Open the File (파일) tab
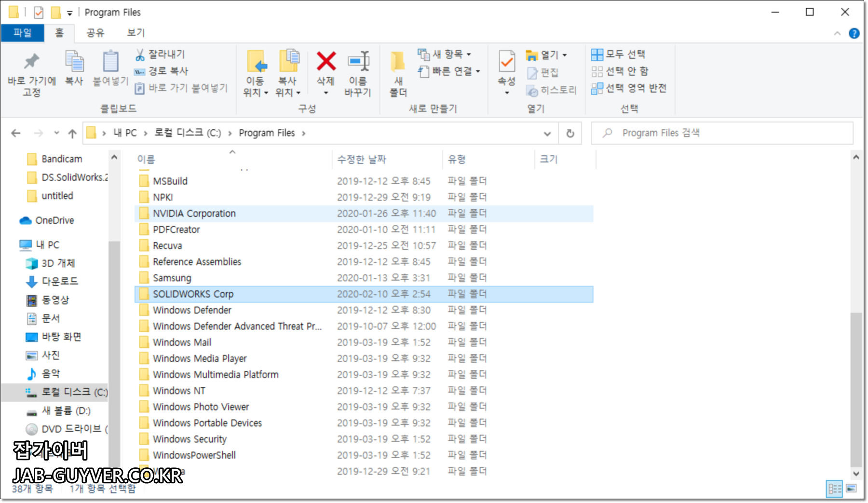The width and height of the screenshot is (868, 503). (x=22, y=32)
